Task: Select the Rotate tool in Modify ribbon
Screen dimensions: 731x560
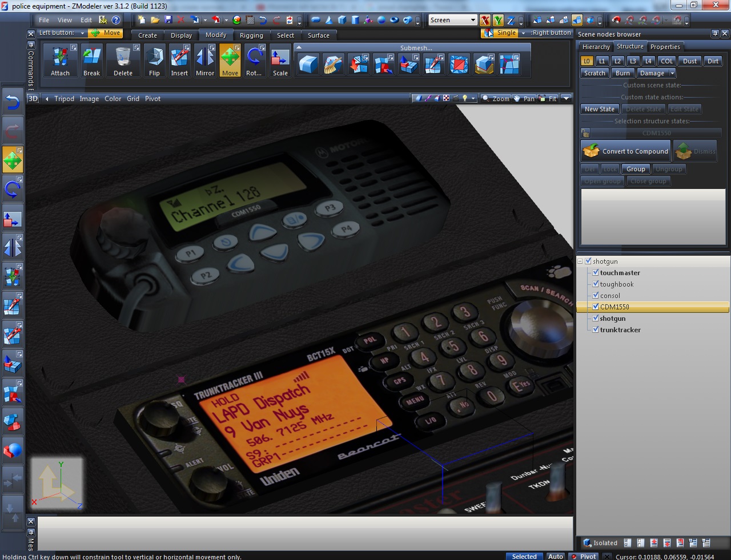Action: (254, 61)
